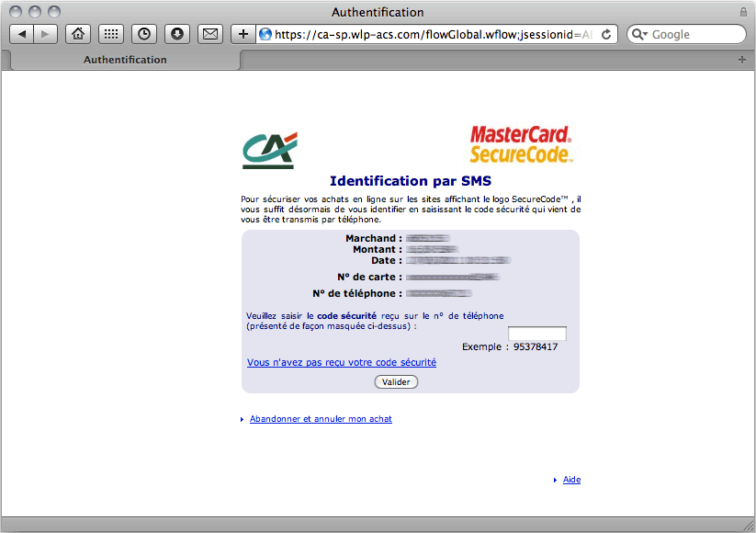
Task: Open a new tab with the plus icon
Action: coord(742,60)
